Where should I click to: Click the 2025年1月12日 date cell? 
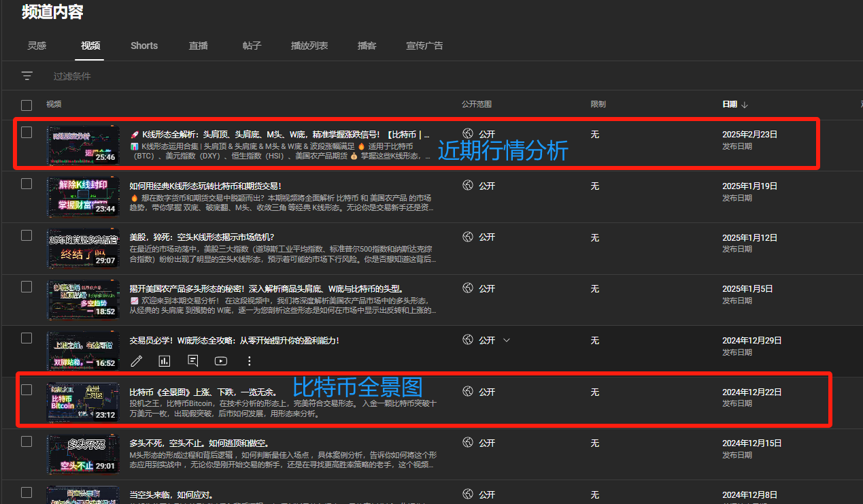[x=749, y=238]
